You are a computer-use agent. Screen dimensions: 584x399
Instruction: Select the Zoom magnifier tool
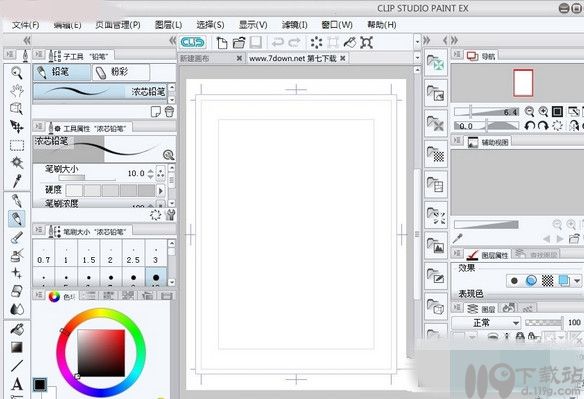point(17,73)
